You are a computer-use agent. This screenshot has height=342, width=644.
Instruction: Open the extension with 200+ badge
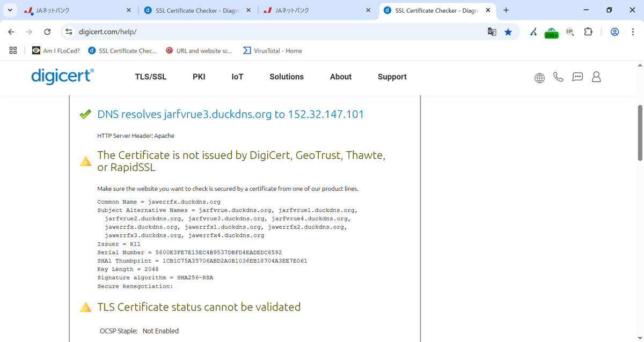551,33
